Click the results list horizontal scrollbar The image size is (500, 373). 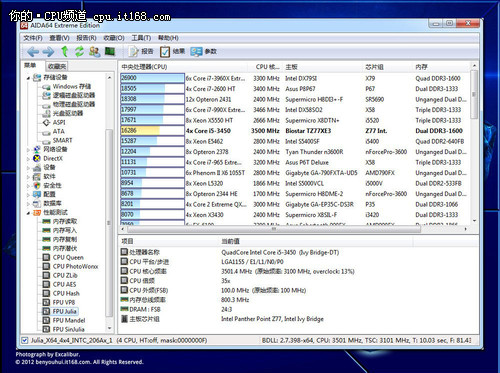click(x=273, y=229)
